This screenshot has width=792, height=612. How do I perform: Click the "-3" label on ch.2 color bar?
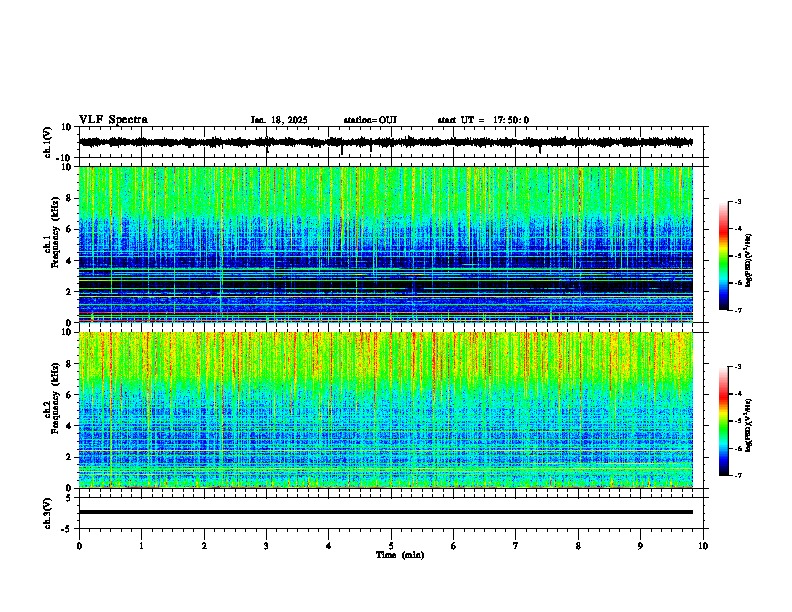(x=737, y=367)
